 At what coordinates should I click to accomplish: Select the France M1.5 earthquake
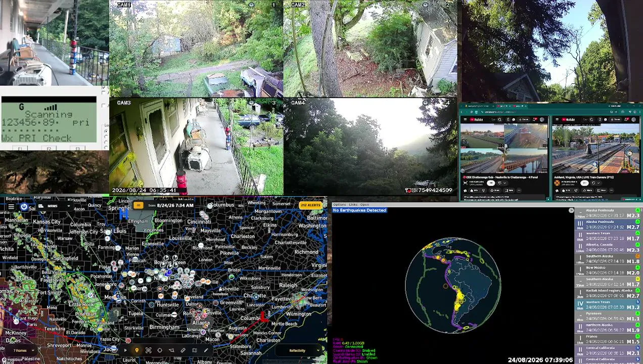point(608,339)
